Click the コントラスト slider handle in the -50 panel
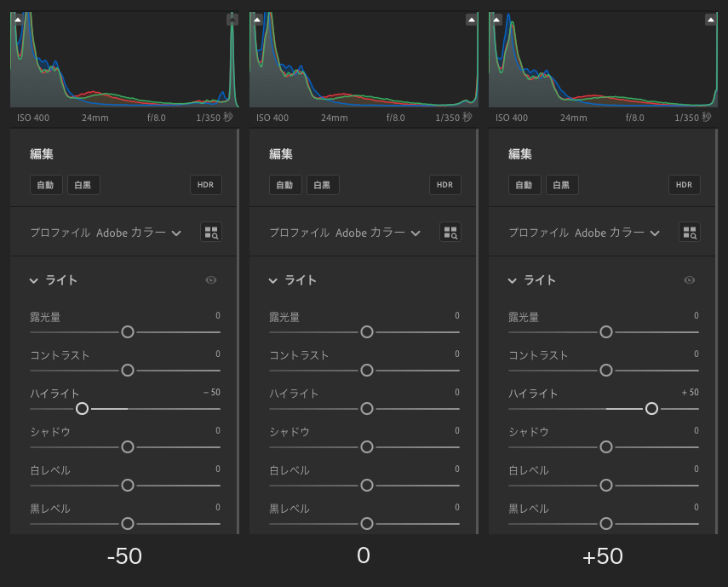 128,370
